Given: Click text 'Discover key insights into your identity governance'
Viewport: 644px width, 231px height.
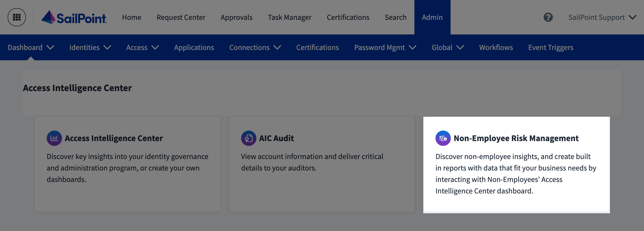Looking at the screenshot, I should coord(128,156).
